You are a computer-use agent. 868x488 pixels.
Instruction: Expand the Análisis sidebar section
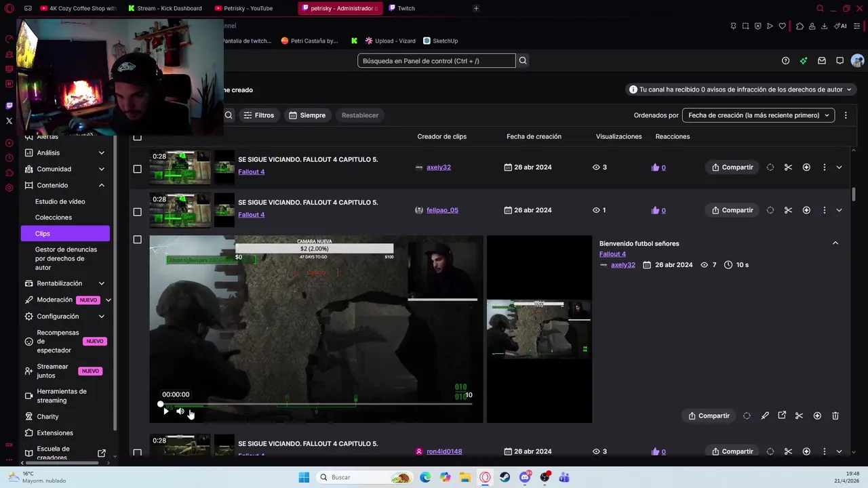(102, 152)
